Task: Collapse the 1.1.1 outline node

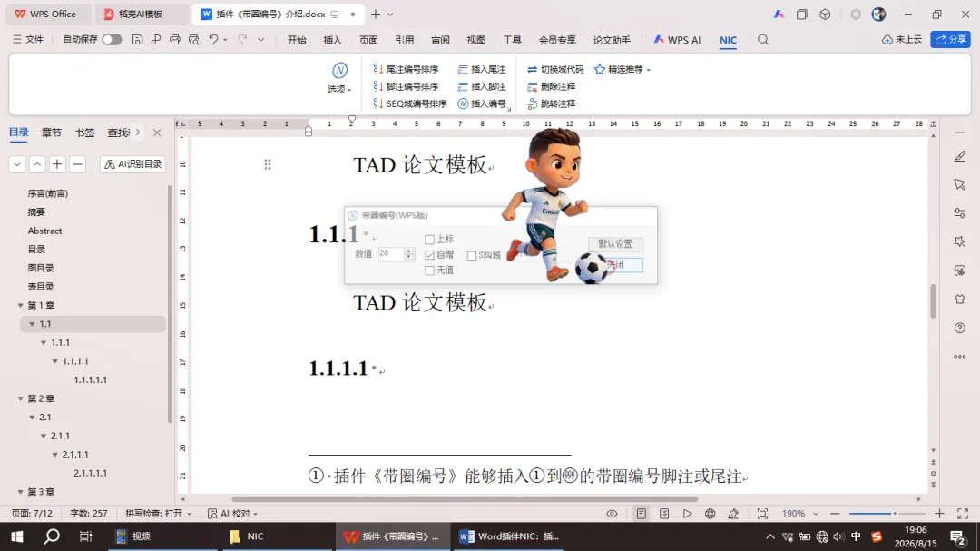Action: 44,343
